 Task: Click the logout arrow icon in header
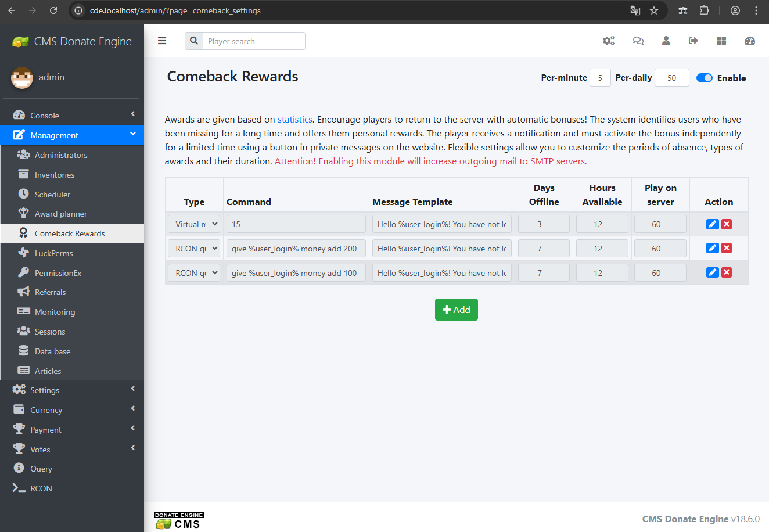click(x=693, y=41)
